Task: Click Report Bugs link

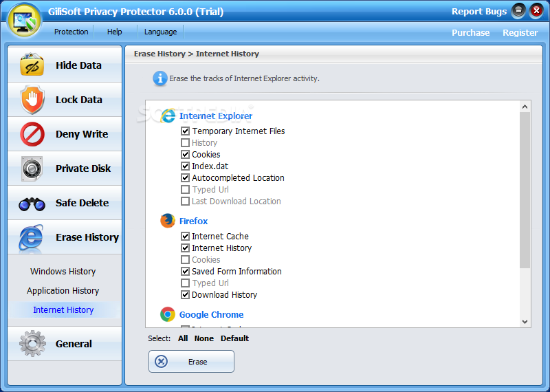Action: click(x=479, y=12)
